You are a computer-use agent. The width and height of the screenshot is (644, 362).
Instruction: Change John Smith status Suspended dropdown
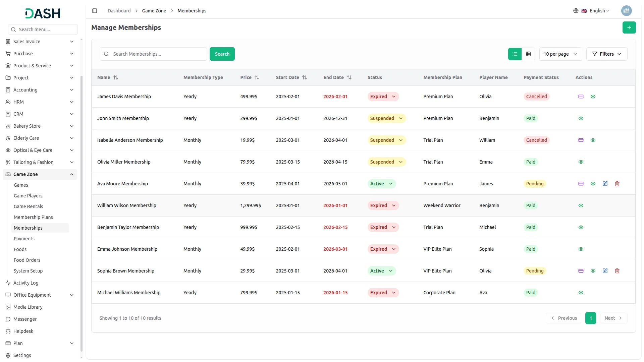point(386,118)
